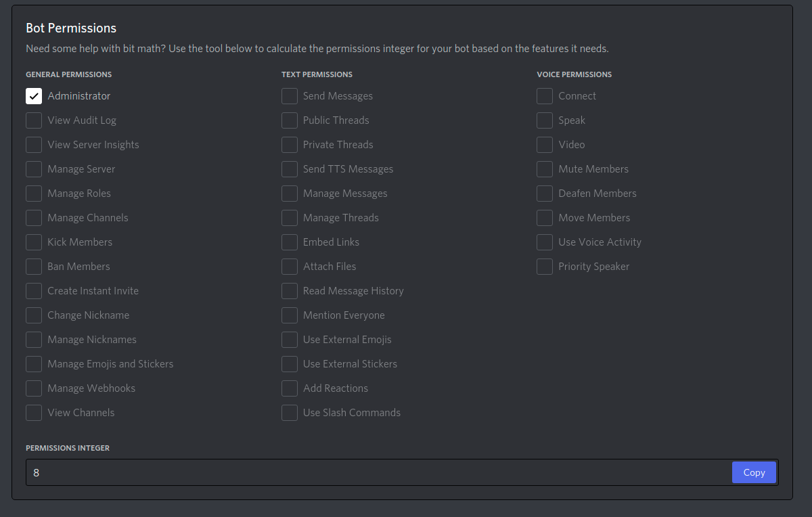The image size is (812, 517).
Task: Enable the Connect voice permission
Action: pos(545,96)
